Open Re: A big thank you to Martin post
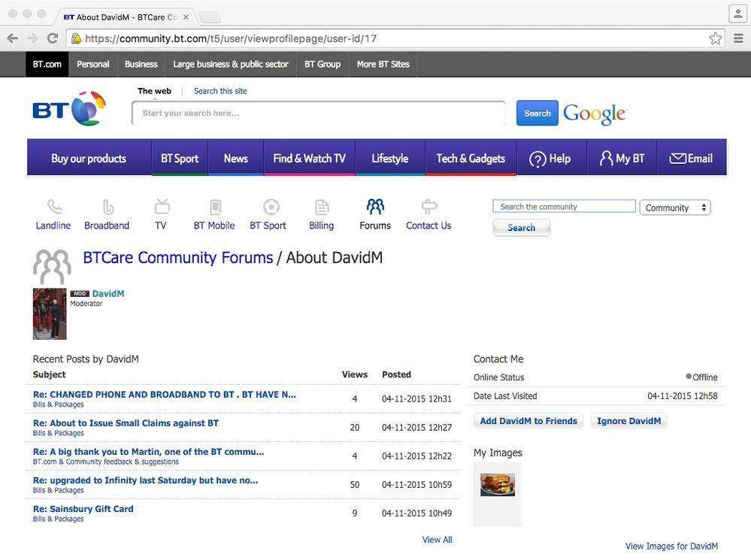 (x=148, y=452)
